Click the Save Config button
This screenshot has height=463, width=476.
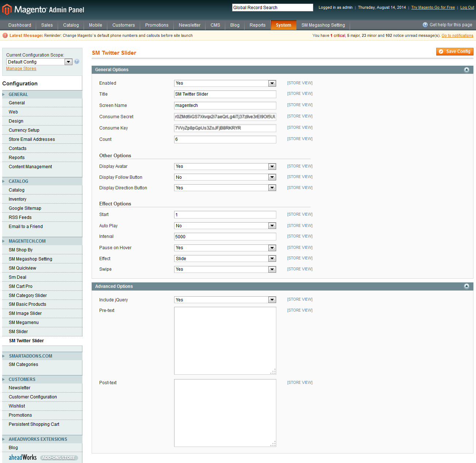coord(455,51)
